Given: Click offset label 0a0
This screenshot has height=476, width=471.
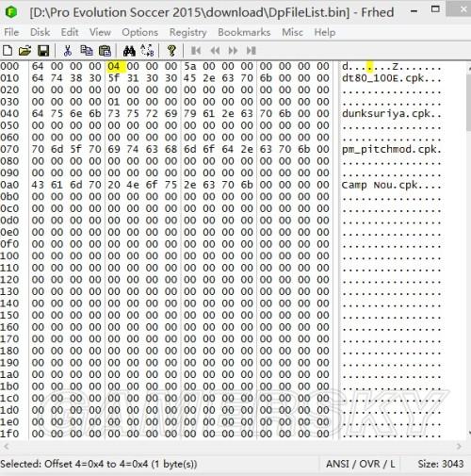Looking at the screenshot, I should (9, 185).
